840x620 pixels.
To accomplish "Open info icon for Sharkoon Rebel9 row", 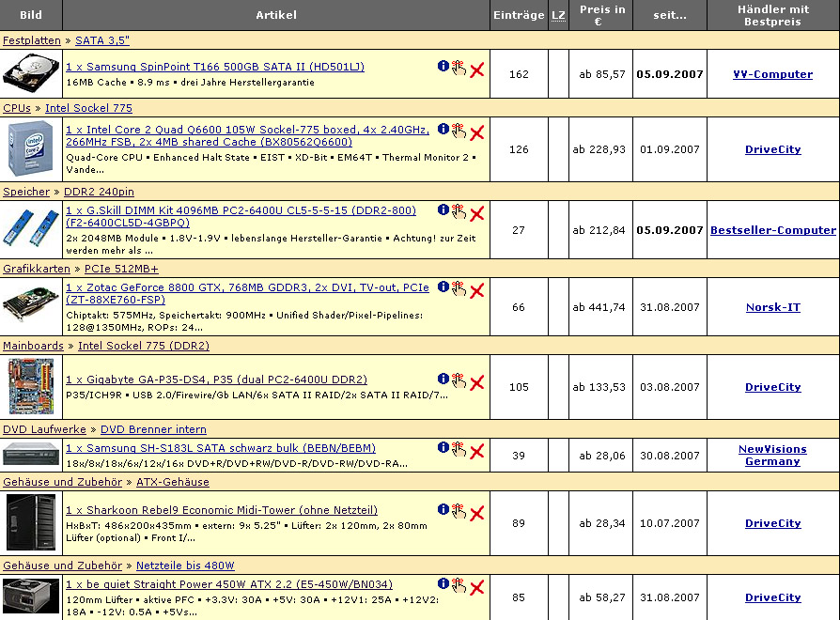I will [443, 509].
